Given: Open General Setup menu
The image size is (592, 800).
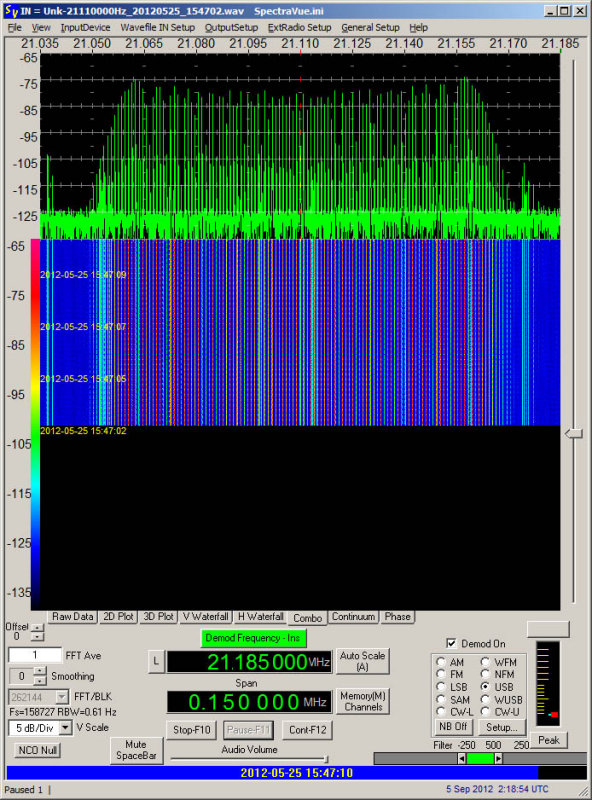Looking at the screenshot, I should click(370, 28).
